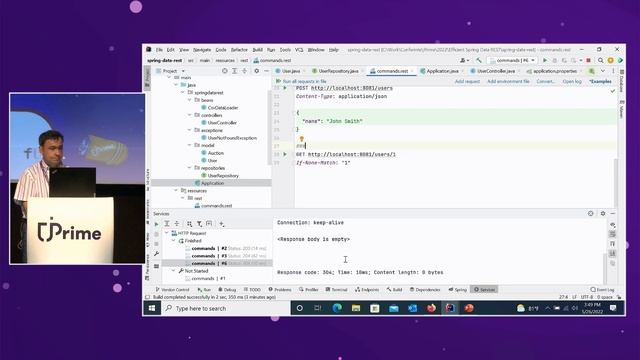Screen dimensions: 640x360
Task: Click the red Stop button in main toolbar
Action: tap(588, 60)
